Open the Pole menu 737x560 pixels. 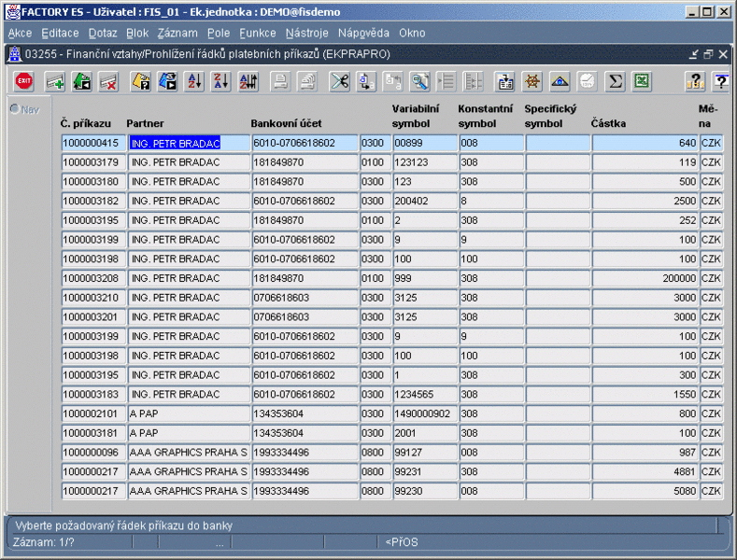(219, 33)
